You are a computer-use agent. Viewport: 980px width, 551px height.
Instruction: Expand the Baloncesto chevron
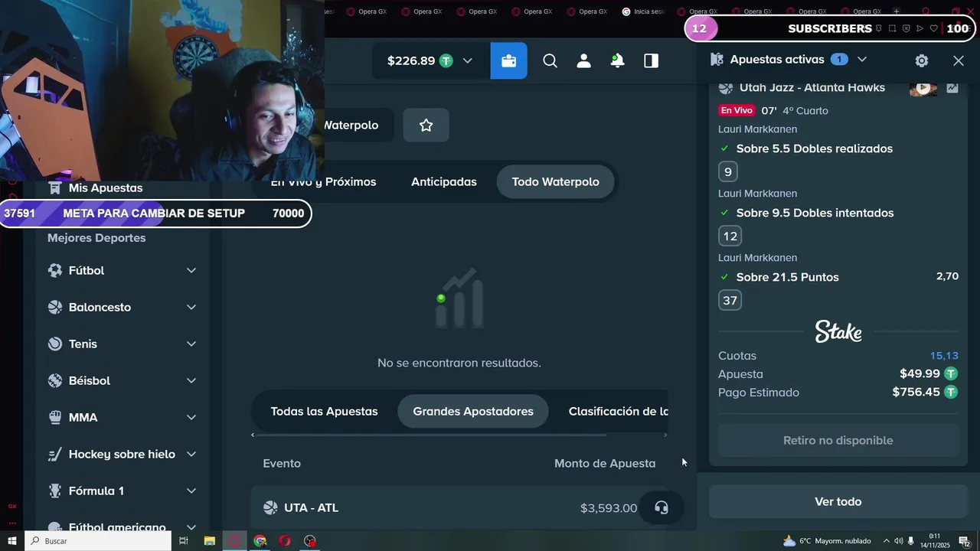(191, 307)
